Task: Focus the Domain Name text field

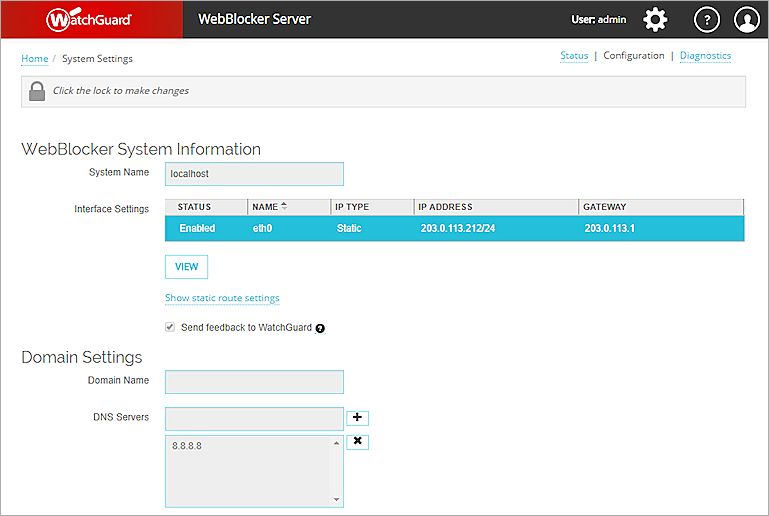Action: (x=254, y=382)
